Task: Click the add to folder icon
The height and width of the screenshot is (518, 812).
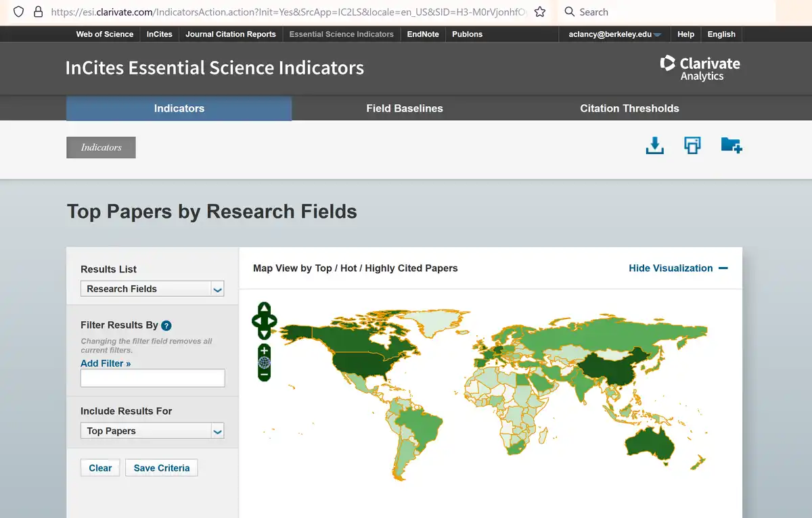Action: (731, 145)
